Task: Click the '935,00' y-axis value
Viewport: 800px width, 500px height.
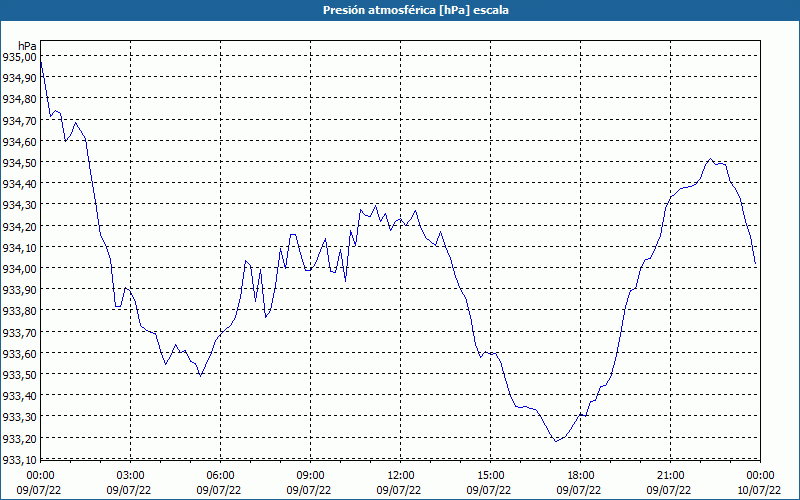Action: pyautogui.click(x=19, y=57)
